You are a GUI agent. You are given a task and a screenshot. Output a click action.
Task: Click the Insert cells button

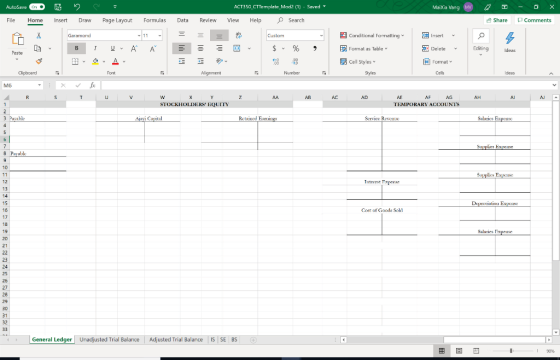pos(432,35)
